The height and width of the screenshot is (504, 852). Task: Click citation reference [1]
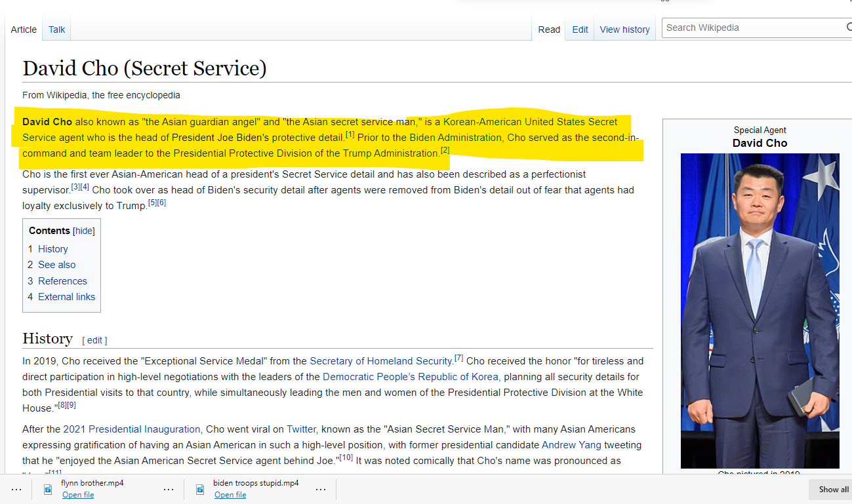pos(350,135)
